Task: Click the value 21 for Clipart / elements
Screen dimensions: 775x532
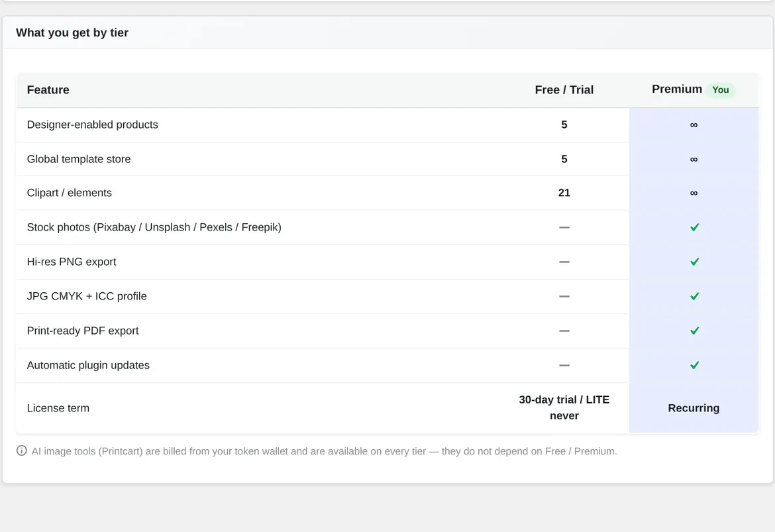Action: 564,193
